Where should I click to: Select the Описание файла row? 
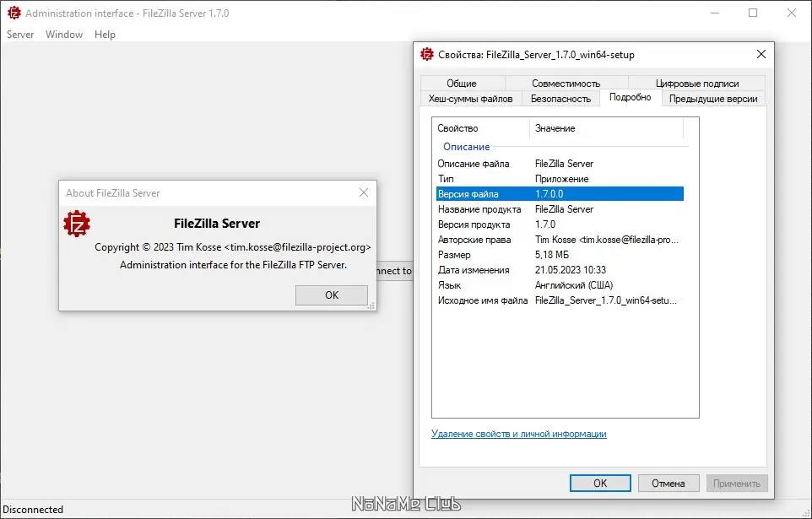point(560,164)
